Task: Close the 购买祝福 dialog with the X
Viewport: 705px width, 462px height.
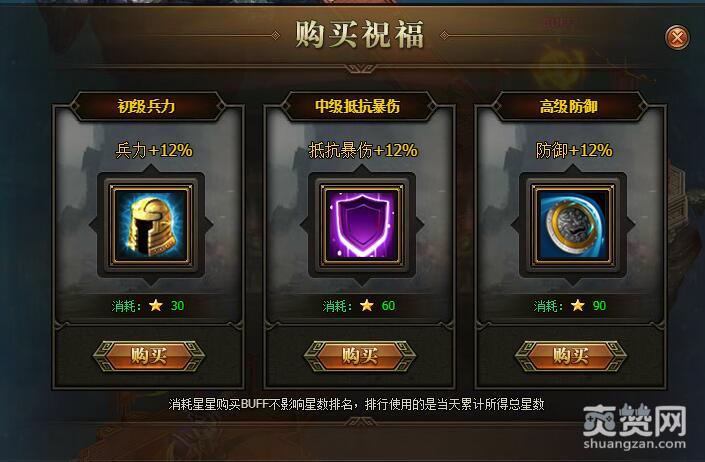Action: point(677,37)
